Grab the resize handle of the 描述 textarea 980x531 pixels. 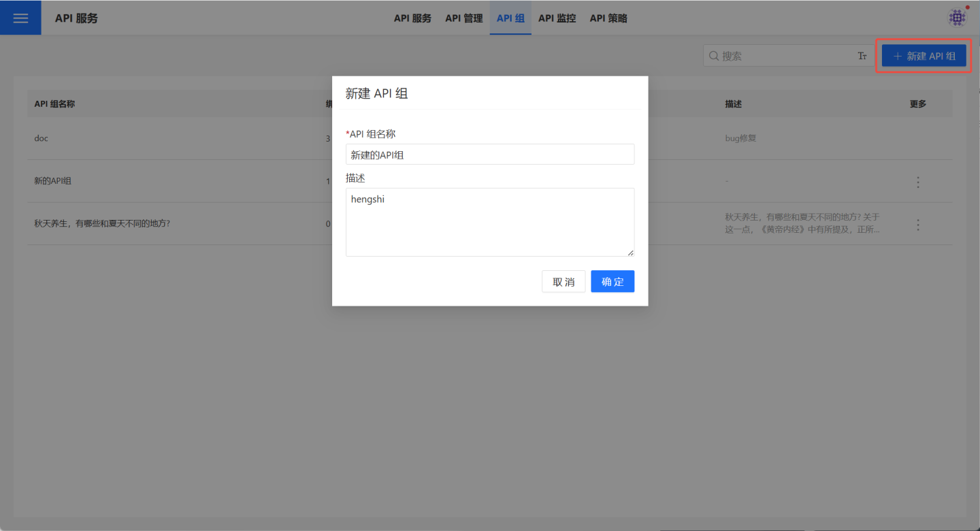coord(630,253)
